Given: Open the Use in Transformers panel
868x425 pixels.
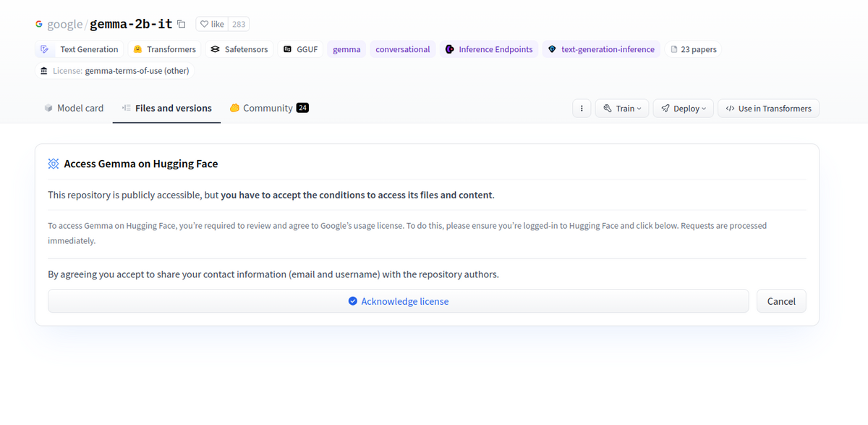Looking at the screenshot, I should click(x=768, y=109).
